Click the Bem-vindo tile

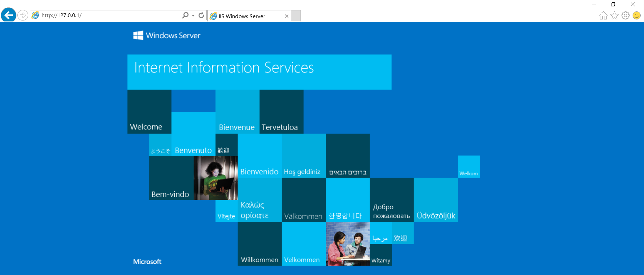click(171, 178)
